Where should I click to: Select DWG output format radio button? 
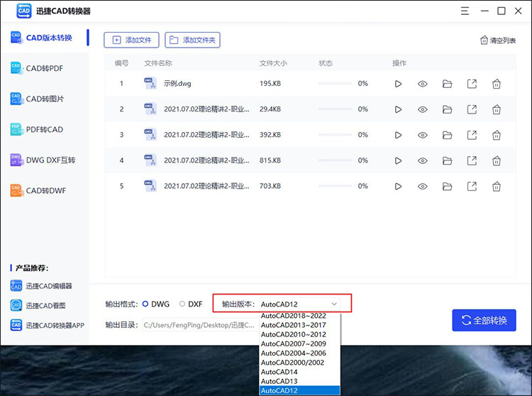pos(145,304)
